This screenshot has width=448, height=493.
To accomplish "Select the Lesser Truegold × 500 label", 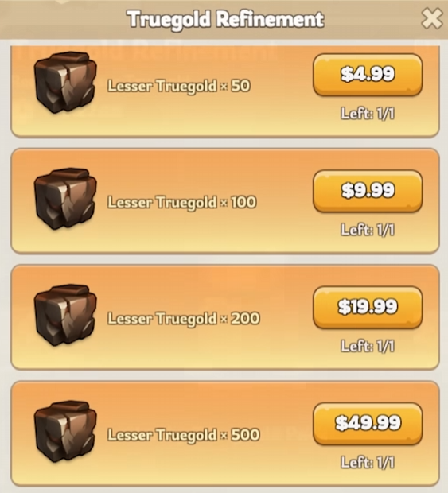I will click(183, 435).
